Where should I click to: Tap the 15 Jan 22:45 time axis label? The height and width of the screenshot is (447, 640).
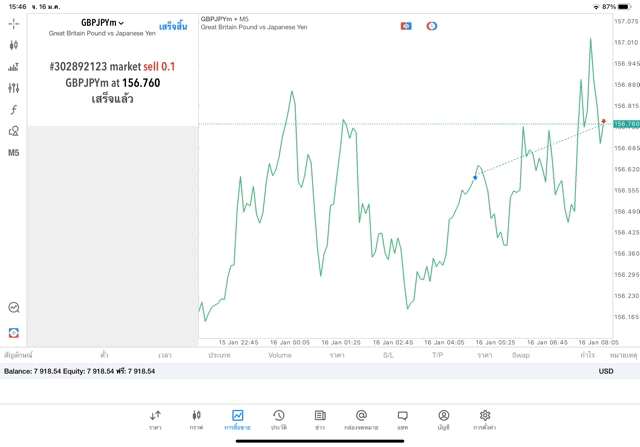click(238, 342)
